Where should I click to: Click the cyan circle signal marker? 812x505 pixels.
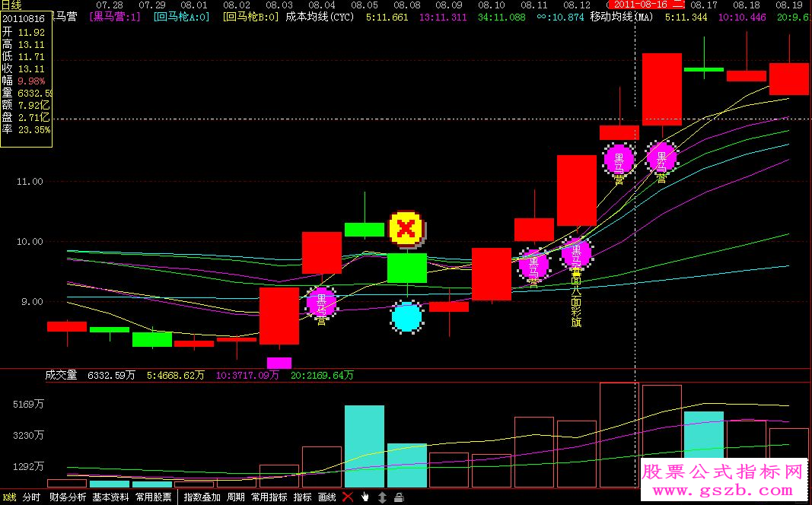pos(406,317)
